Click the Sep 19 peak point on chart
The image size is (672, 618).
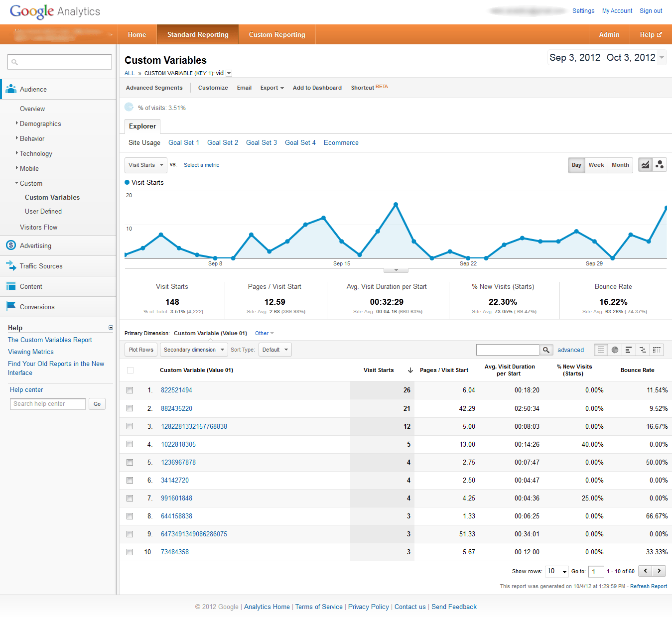click(396, 204)
